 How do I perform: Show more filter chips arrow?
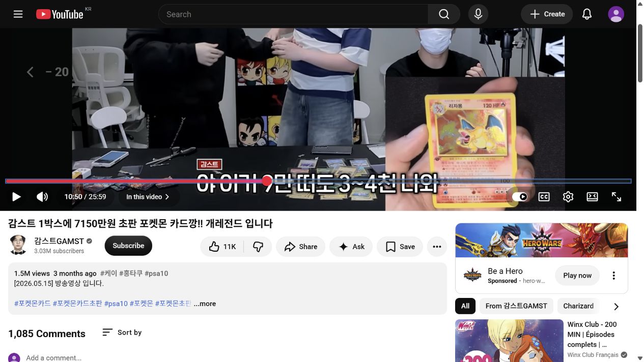tap(616, 306)
